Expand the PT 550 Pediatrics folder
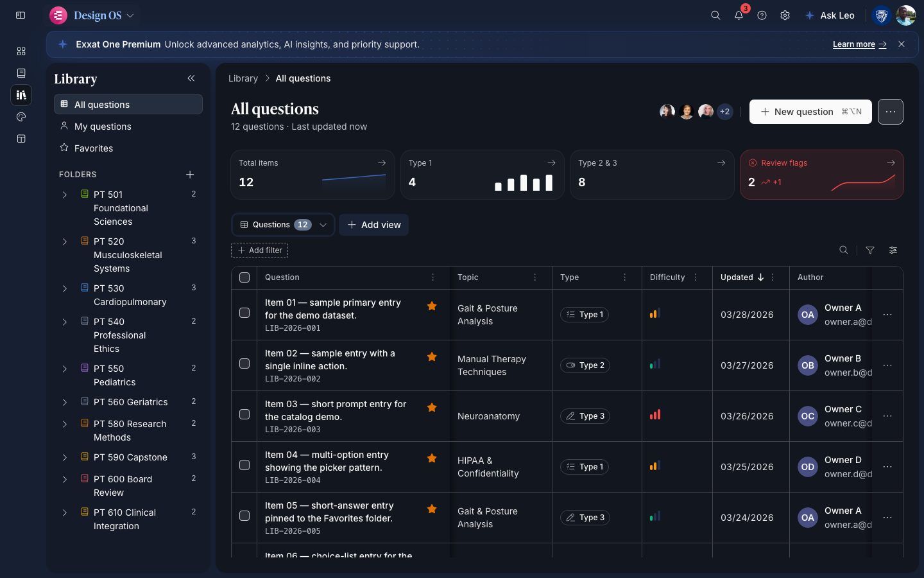 point(65,369)
